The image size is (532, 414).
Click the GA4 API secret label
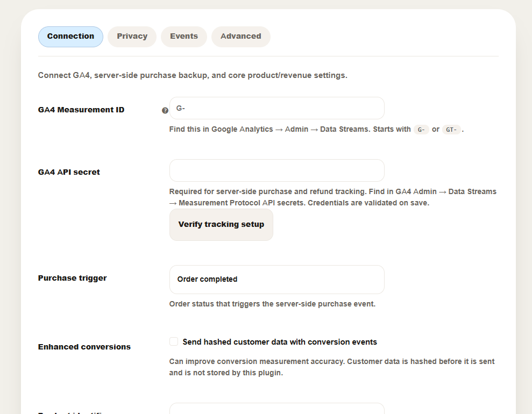coord(69,172)
